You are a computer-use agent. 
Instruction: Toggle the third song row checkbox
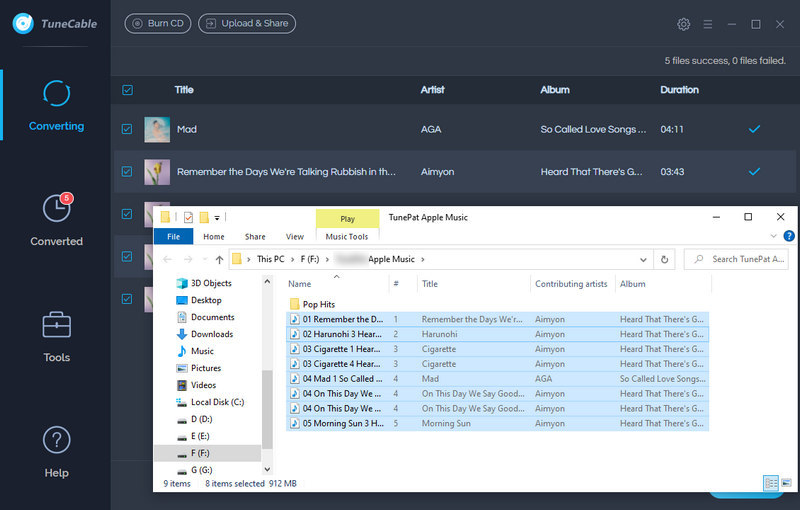127,214
